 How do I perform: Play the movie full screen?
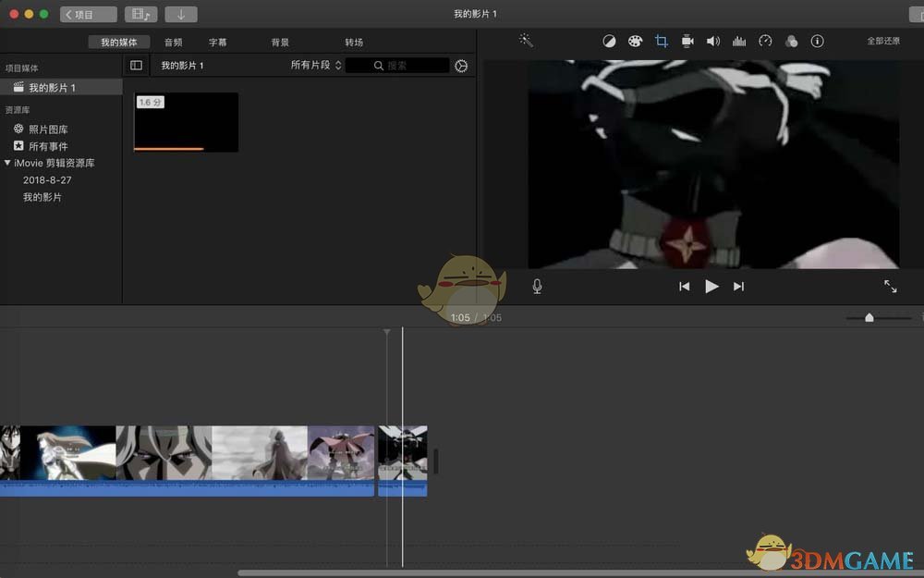pos(890,286)
